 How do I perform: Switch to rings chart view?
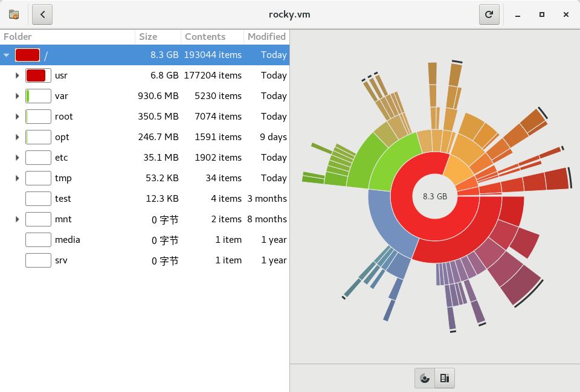425,378
